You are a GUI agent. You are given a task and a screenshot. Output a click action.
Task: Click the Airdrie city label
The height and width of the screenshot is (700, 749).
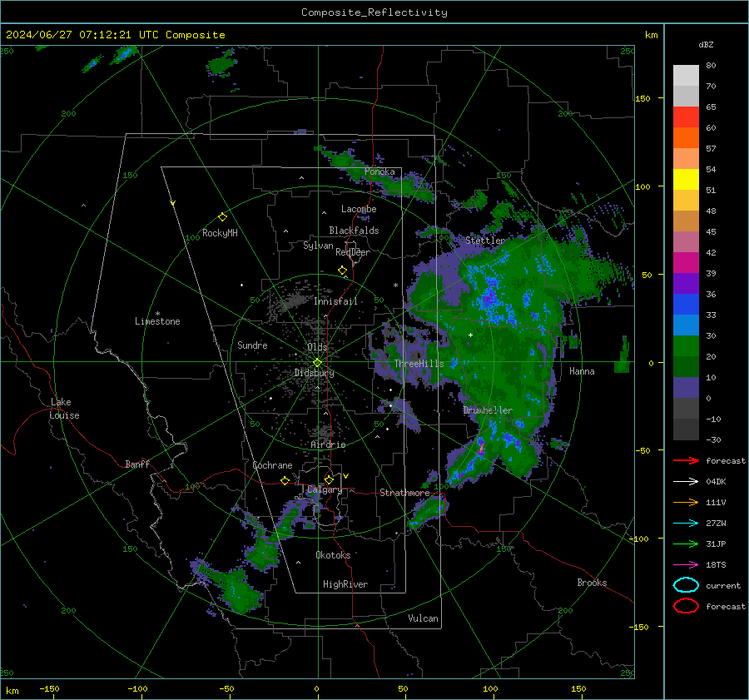pyautogui.click(x=328, y=444)
